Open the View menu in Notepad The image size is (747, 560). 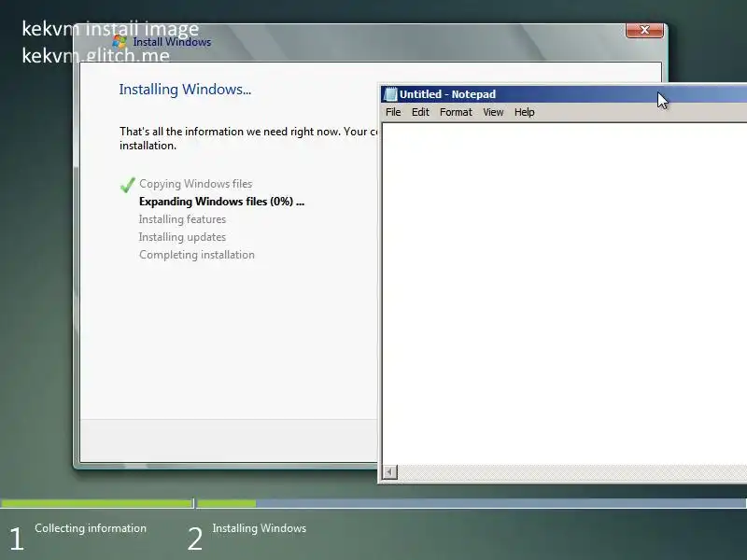pos(493,112)
